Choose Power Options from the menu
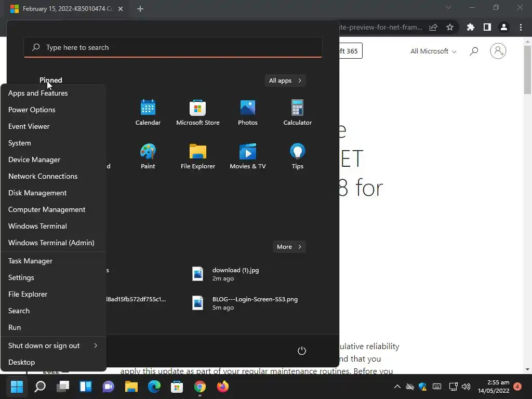532x399 pixels. (x=54, y=110)
